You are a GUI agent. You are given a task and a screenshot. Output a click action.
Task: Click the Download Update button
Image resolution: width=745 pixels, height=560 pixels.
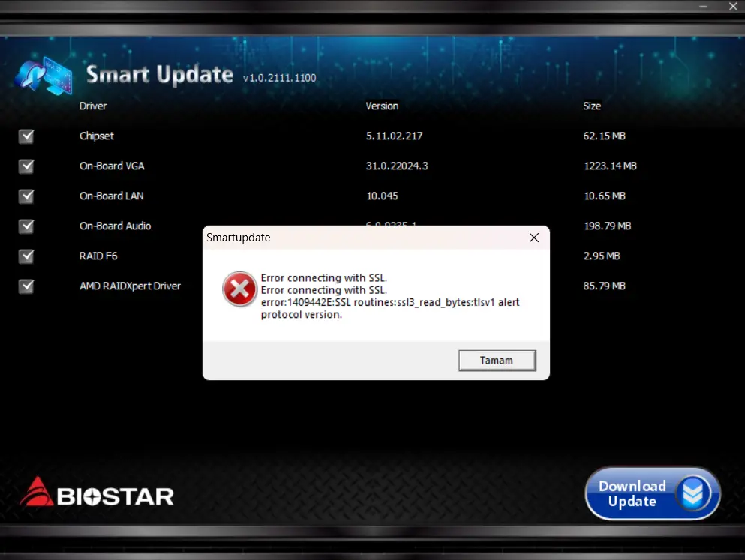[x=653, y=493]
